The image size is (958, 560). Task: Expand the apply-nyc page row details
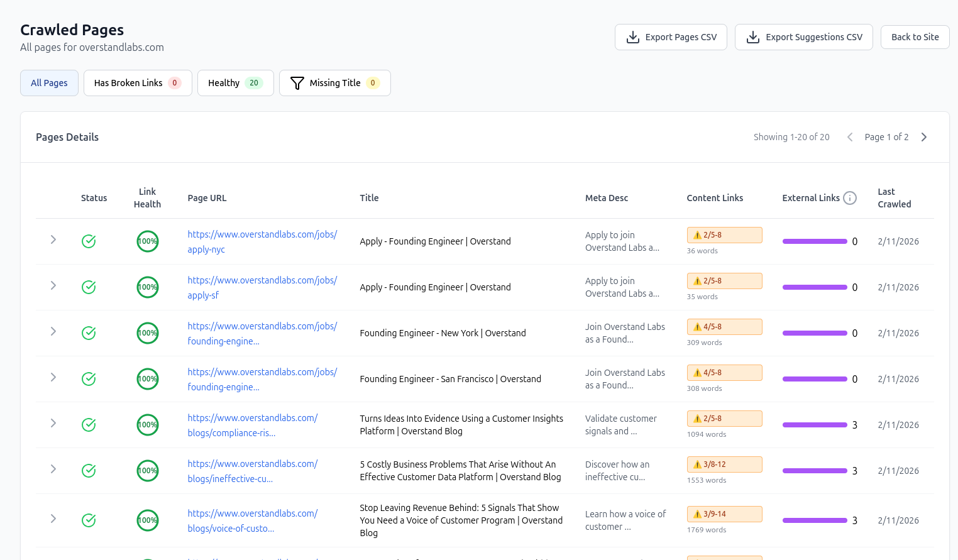[x=53, y=239]
